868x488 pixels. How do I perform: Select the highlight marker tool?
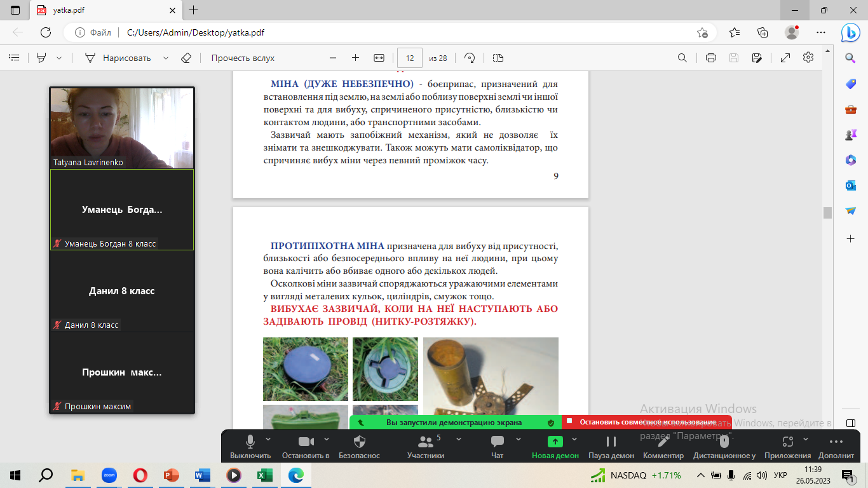[x=42, y=58]
